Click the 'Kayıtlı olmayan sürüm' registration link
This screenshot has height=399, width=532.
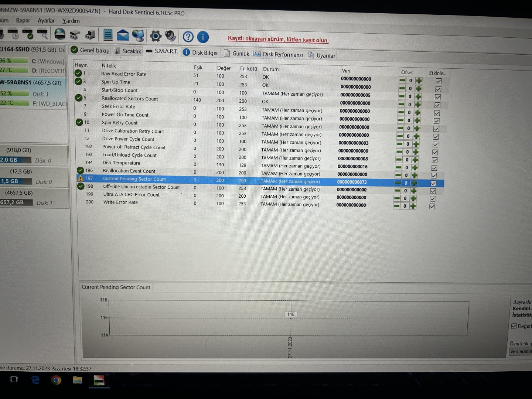278,39
